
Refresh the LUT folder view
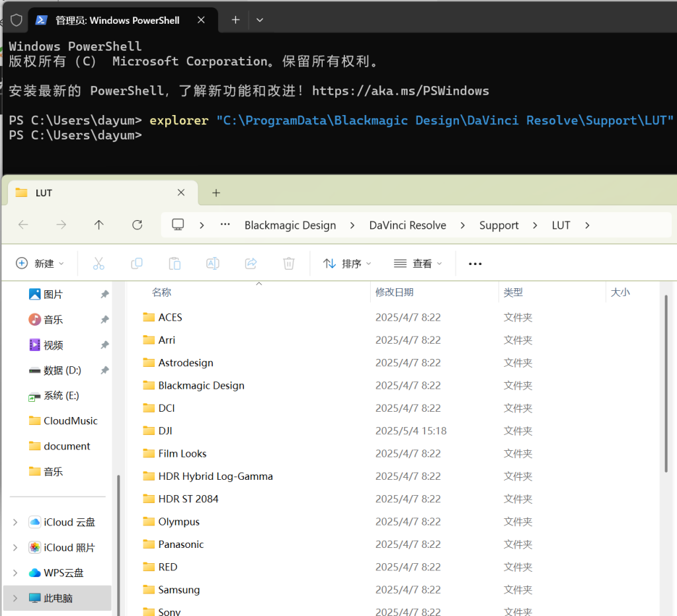[x=138, y=225]
